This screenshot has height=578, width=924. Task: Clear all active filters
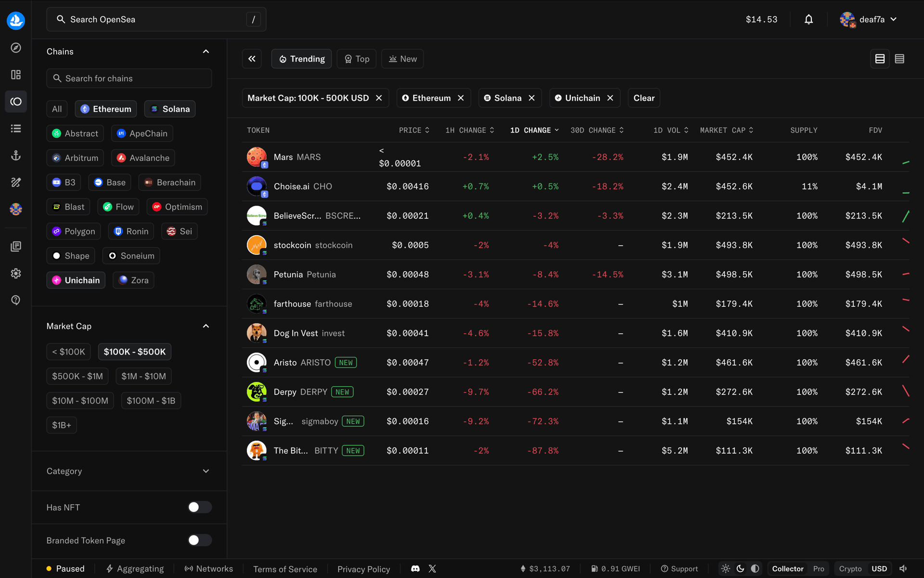644,98
